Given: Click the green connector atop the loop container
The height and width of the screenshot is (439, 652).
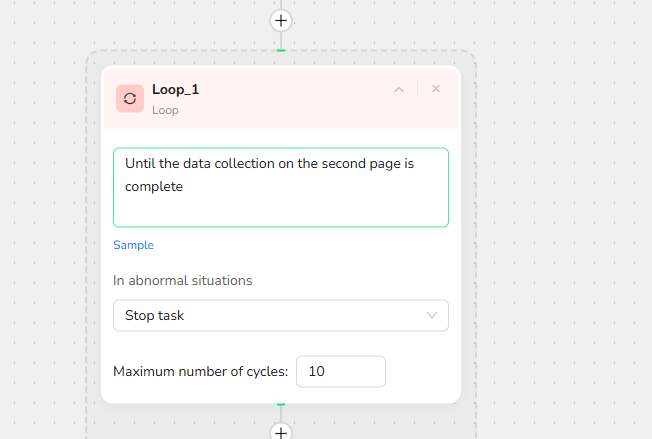Looking at the screenshot, I should [281, 50].
